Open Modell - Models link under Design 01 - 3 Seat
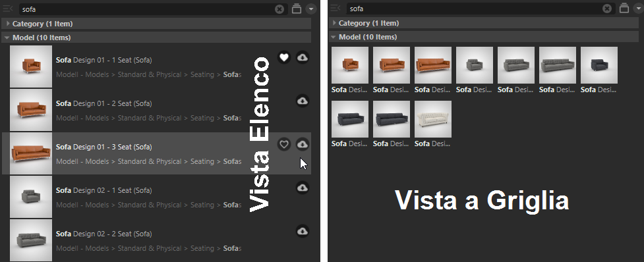Image resolution: width=644 pixels, height=262 pixels. coord(82,161)
